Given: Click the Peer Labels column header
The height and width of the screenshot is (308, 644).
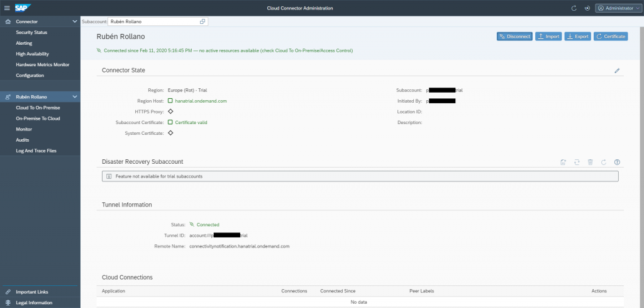Looking at the screenshot, I should [421, 291].
